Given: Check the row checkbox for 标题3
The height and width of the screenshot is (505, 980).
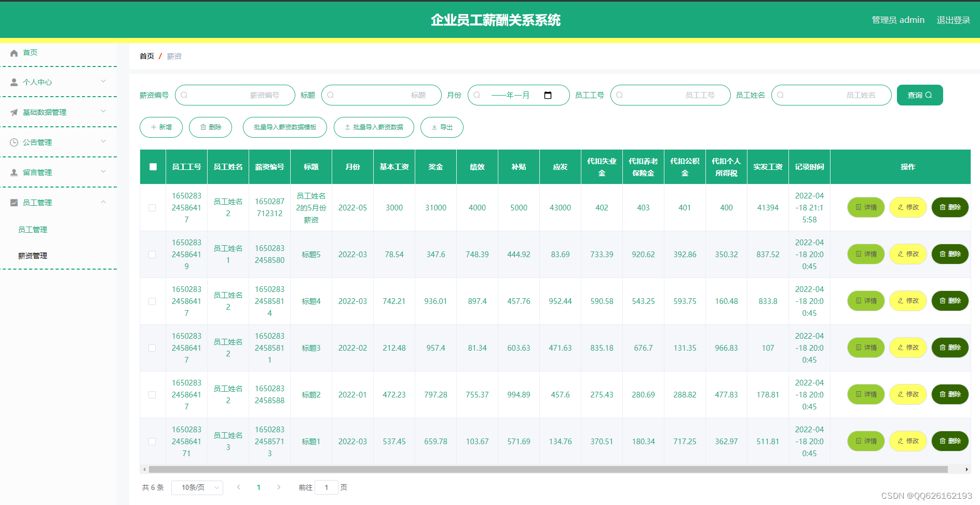Looking at the screenshot, I should [x=152, y=348].
